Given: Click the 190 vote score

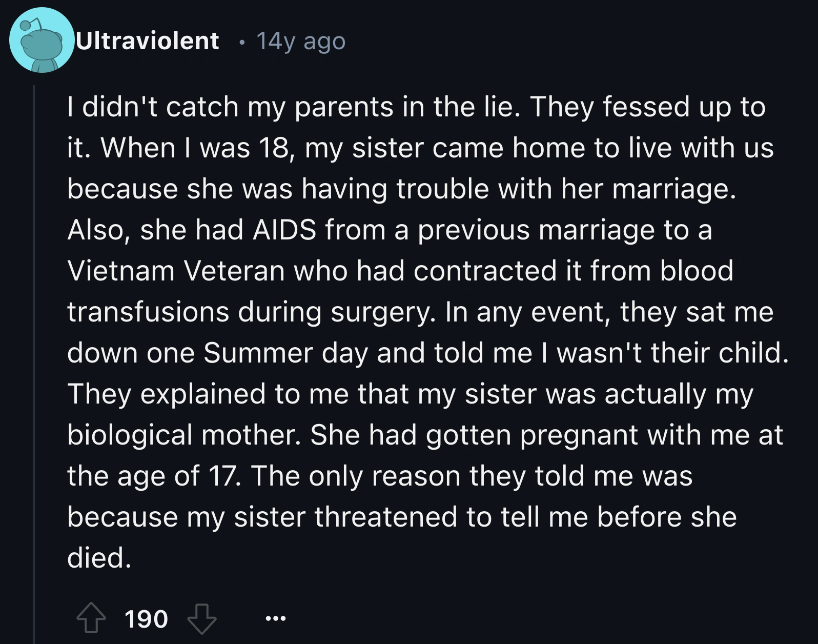Looking at the screenshot, I should coord(146,619).
